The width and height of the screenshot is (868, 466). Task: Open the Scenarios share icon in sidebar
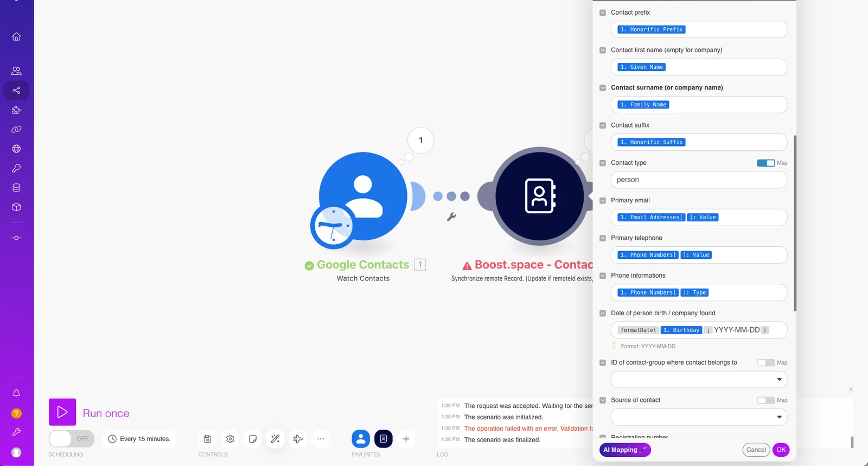(16, 90)
